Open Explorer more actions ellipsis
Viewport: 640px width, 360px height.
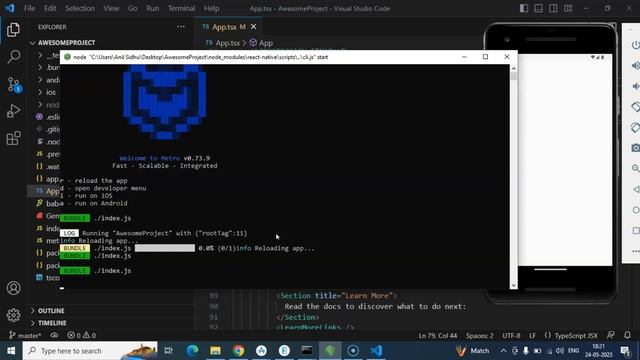coord(181,27)
